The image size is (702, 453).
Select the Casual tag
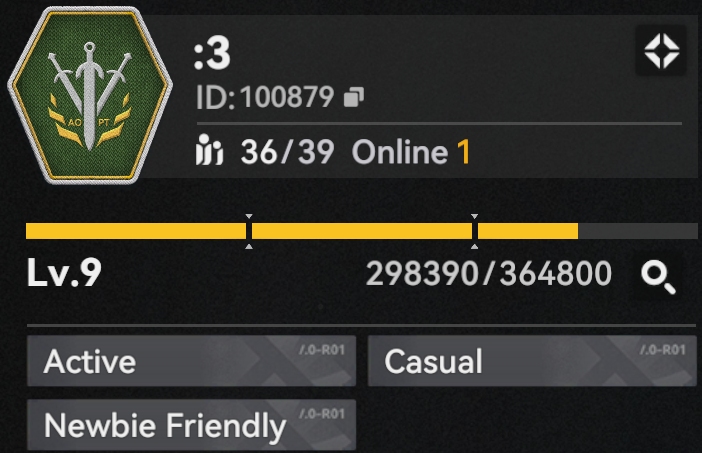tap(532, 361)
